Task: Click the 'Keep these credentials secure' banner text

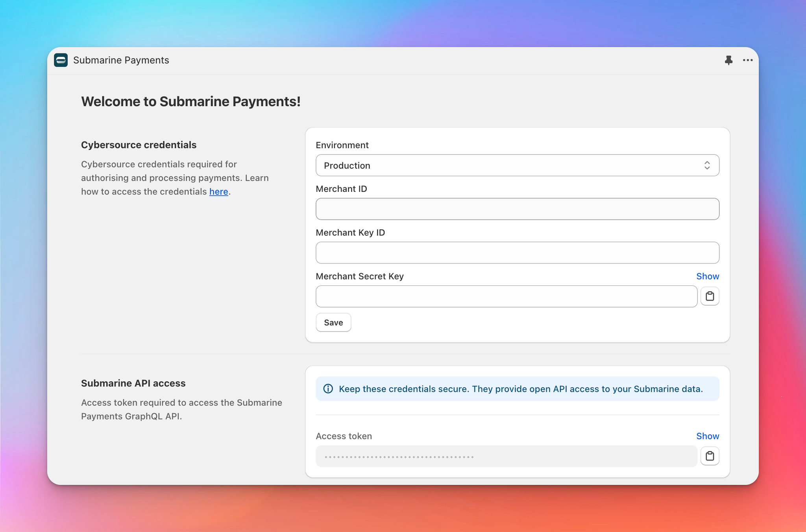Action: [x=521, y=389]
